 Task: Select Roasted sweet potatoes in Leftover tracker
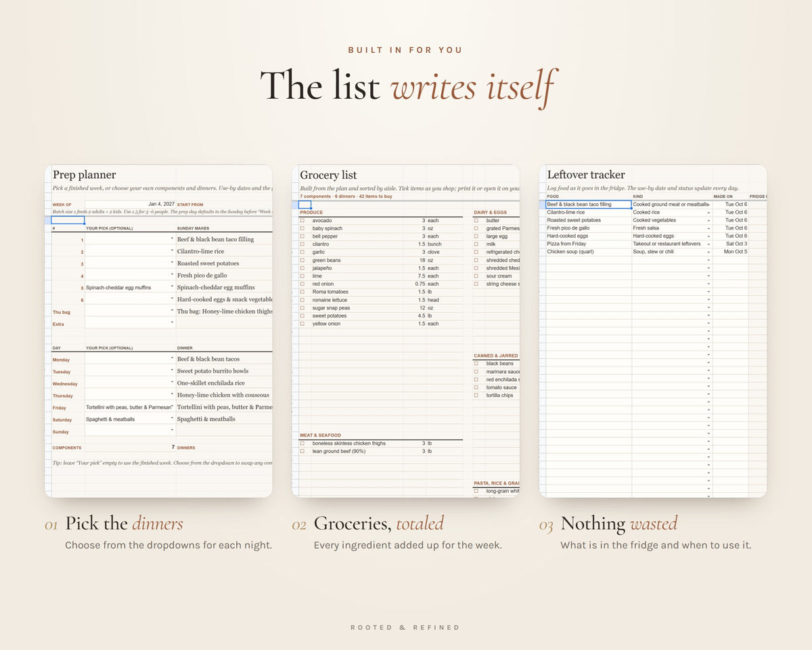pyautogui.click(x=574, y=220)
